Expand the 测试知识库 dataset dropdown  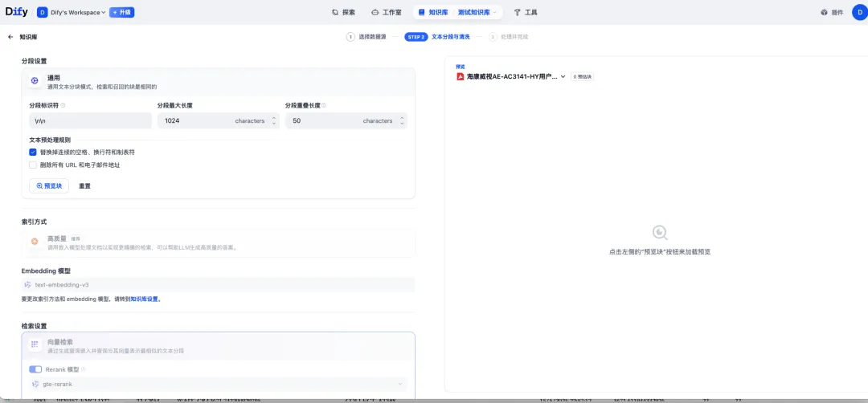477,12
